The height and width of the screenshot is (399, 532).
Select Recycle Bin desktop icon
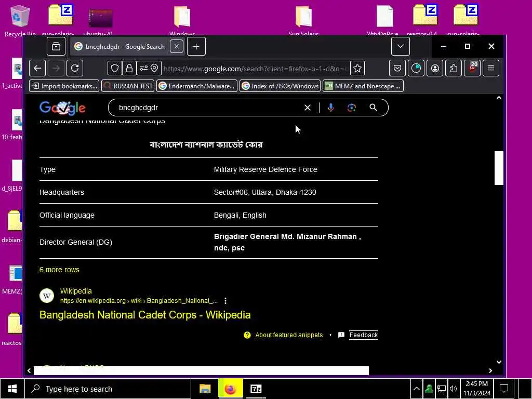20,20
